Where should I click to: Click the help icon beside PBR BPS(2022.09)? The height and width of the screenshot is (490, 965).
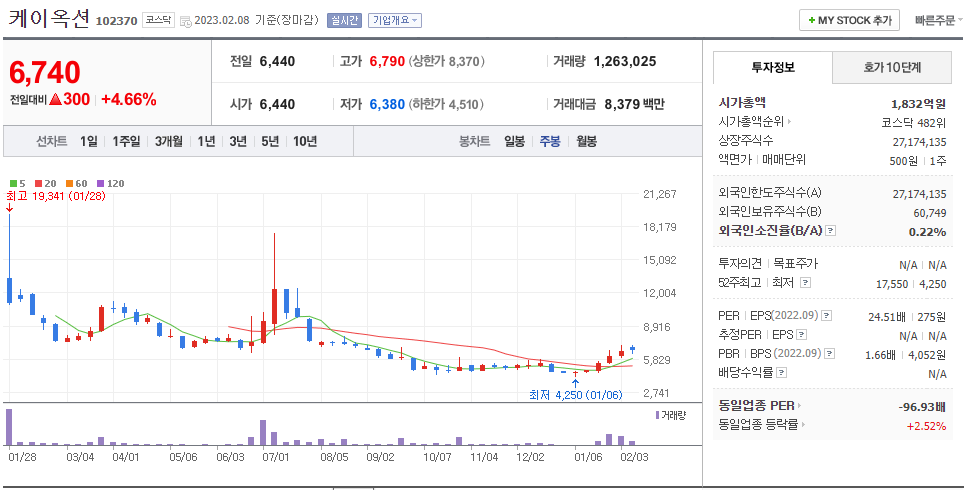click(x=830, y=354)
